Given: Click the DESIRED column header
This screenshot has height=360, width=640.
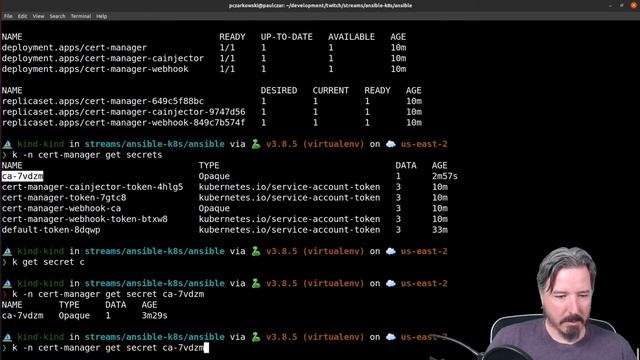Looking at the screenshot, I should click(279, 90).
